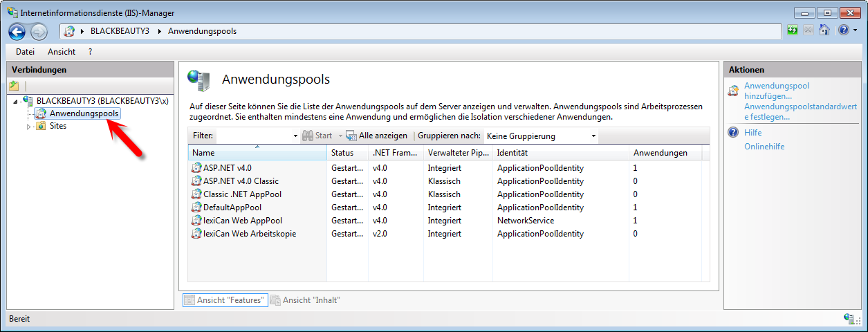
Task: Open the Ansicht menu
Action: click(x=62, y=52)
